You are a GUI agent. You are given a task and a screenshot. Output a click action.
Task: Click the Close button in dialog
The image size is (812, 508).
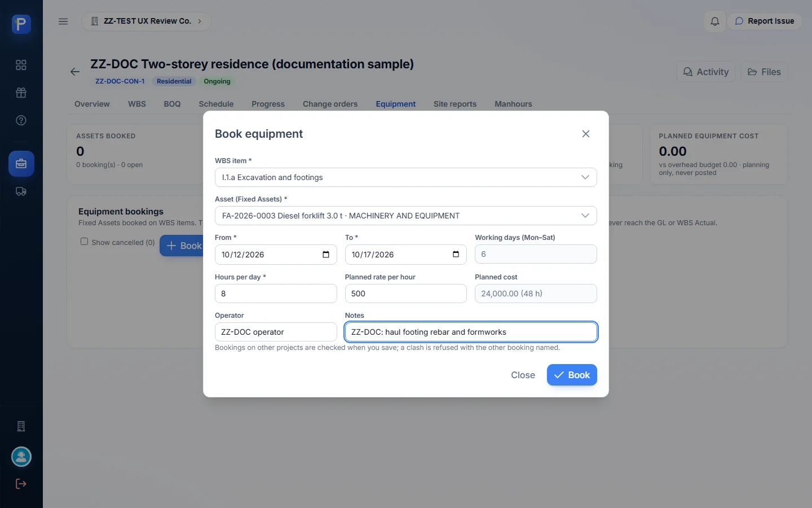pos(523,375)
